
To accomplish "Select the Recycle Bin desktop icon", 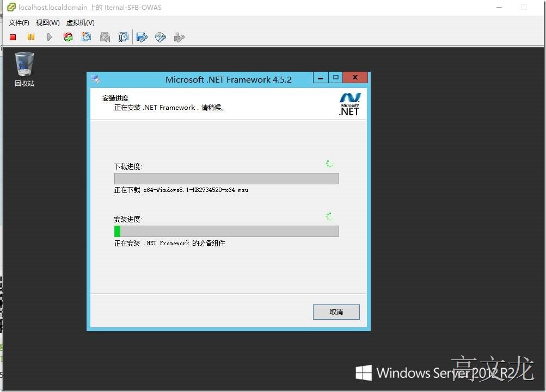I will [24, 69].
